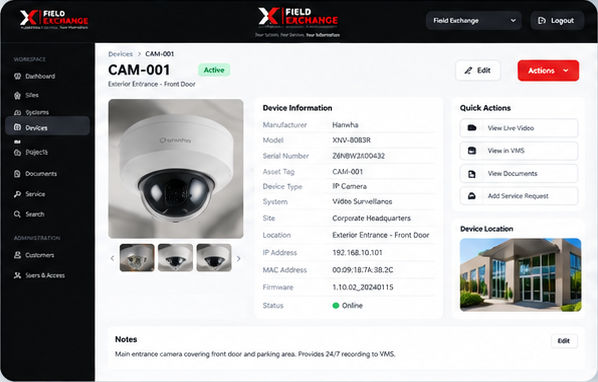Click the Devices icon in sidebar

pyautogui.click(x=17, y=127)
